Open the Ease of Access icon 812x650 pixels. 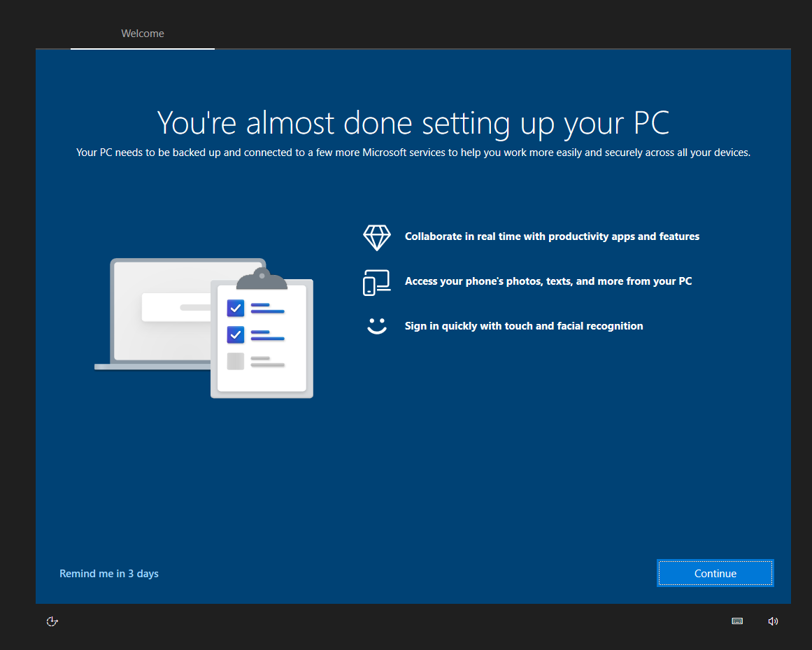(x=52, y=621)
